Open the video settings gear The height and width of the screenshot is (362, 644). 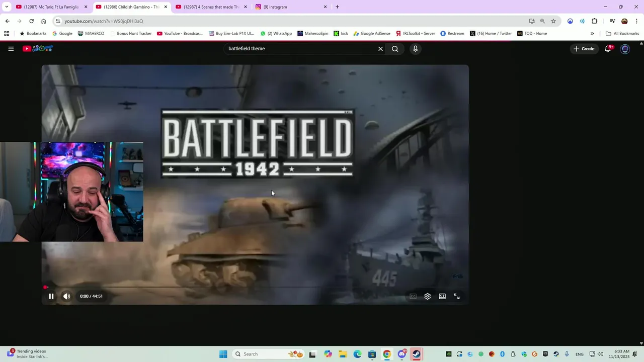(x=428, y=296)
